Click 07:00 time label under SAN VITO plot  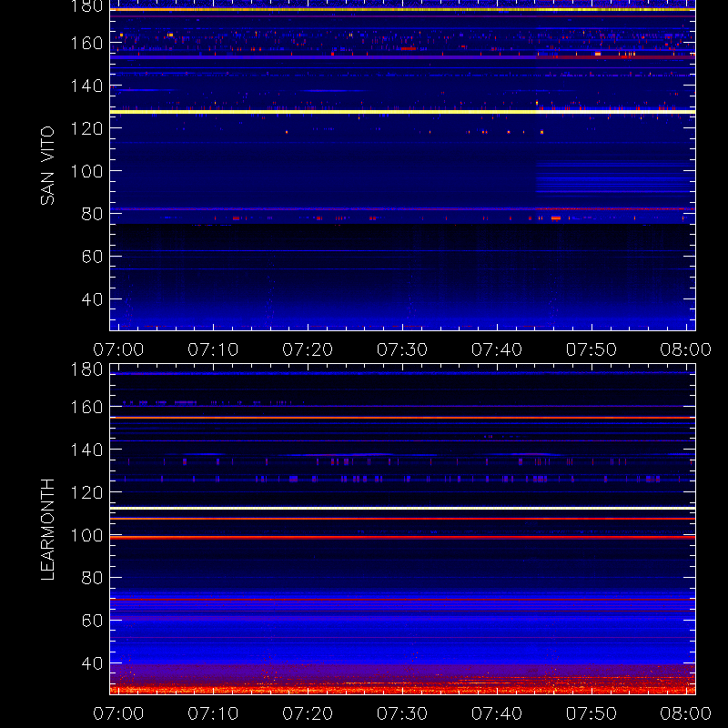click(x=118, y=349)
